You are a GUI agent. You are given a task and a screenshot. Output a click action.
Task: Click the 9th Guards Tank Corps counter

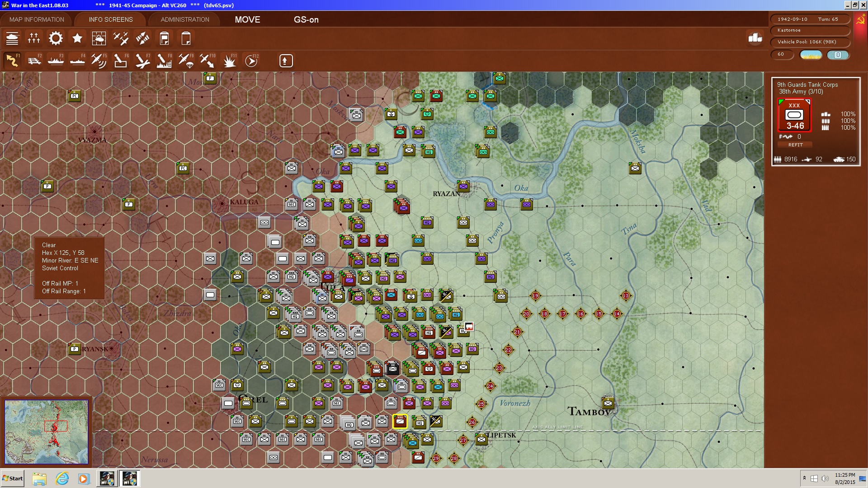tap(794, 115)
